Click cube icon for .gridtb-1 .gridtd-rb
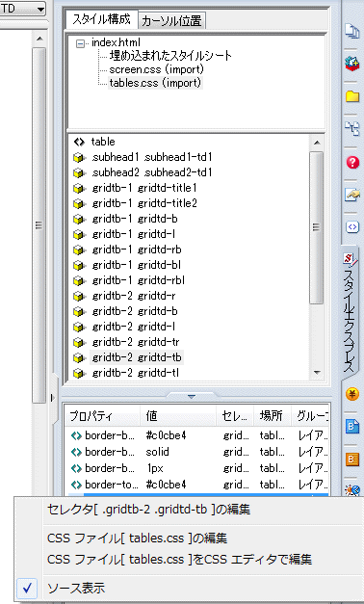This screenshot has width=364, height=604. pos(79,250)
